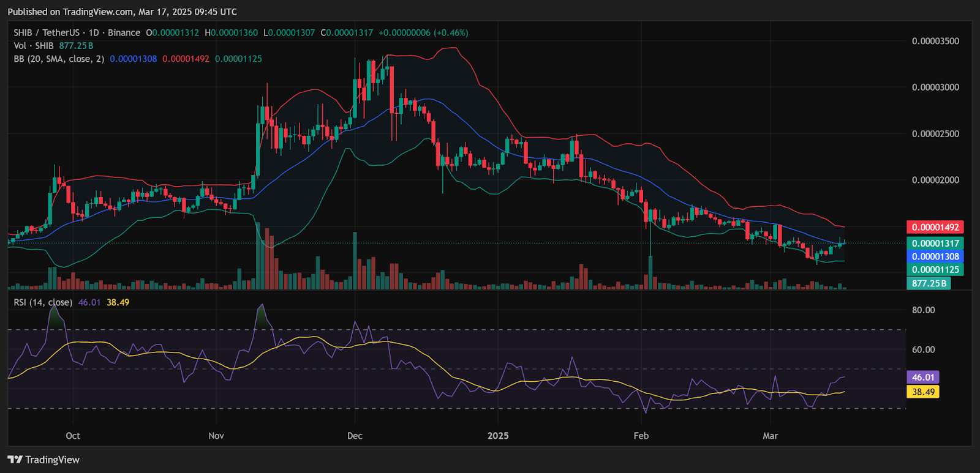Click the +0.00000006 (+0.46%) change value
The image size is (980, 473).
423,32
